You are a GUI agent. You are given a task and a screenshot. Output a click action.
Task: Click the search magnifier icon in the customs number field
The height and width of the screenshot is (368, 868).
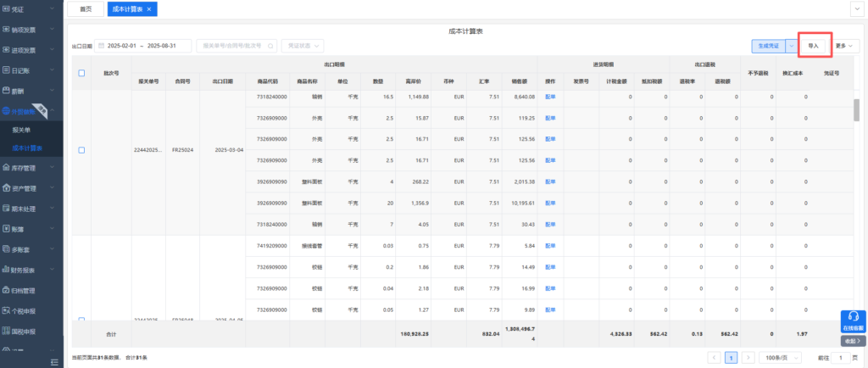tap(271, 46)
